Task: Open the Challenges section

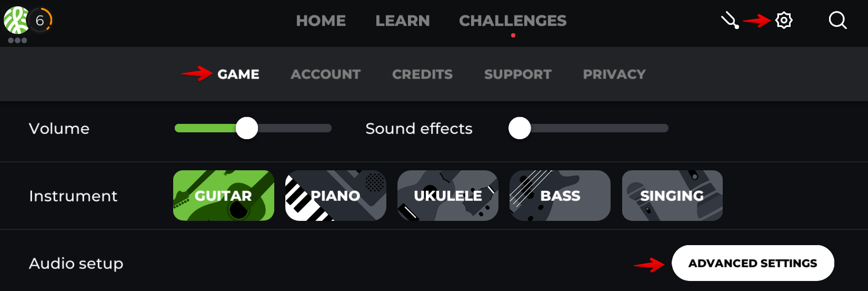Action: click(513, 21)
